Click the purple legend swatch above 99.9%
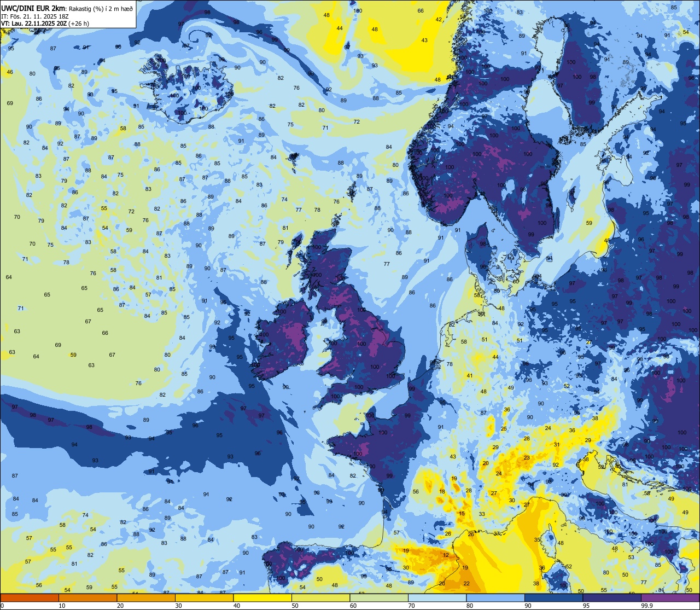 point(670,597)
